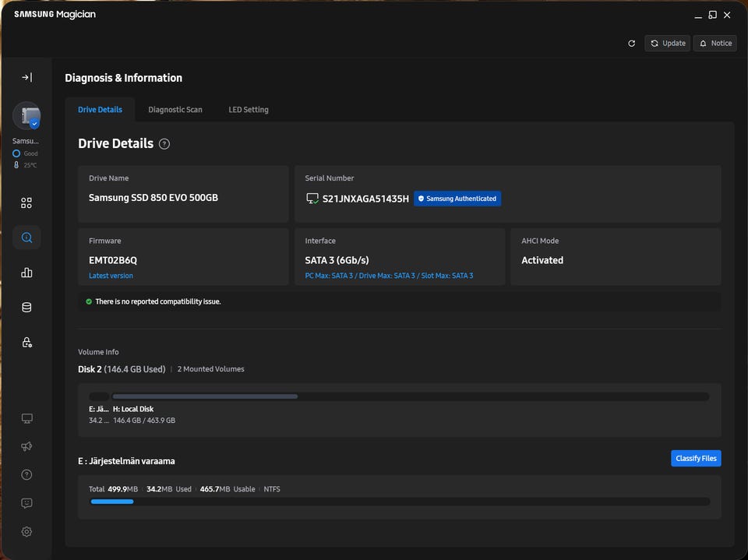Image resolution: width=748 pixels, height=560 pixels.
Task: Open Diagnosis & Information magnifier icon
Action: click(26, 238)
